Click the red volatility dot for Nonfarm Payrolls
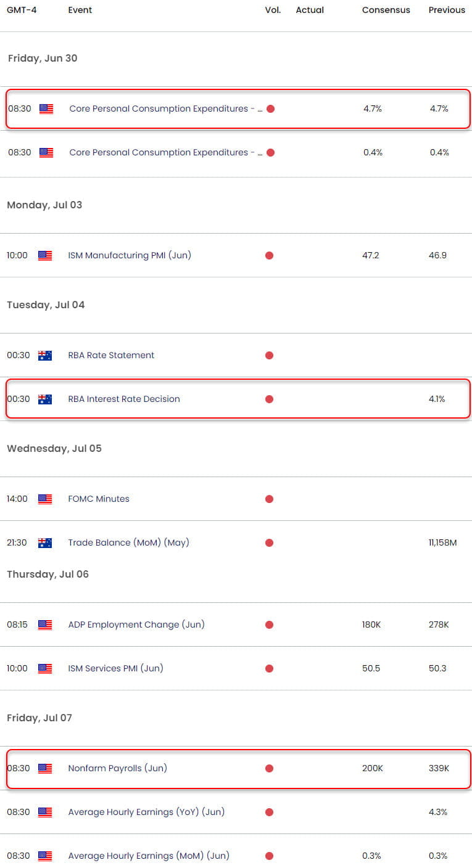Viewport: 472px width, 868px height. point(269,768)
